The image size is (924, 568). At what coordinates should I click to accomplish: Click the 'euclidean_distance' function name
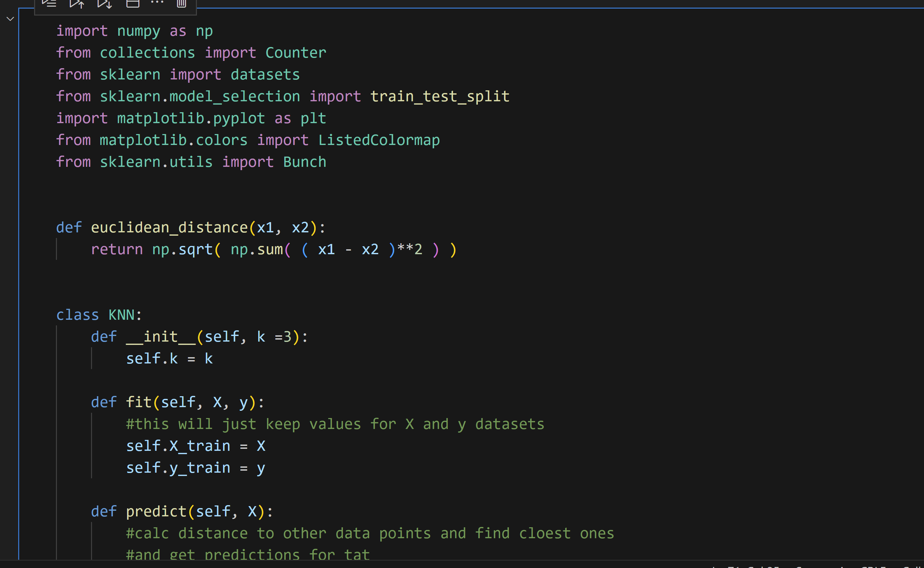pos(169,228)
